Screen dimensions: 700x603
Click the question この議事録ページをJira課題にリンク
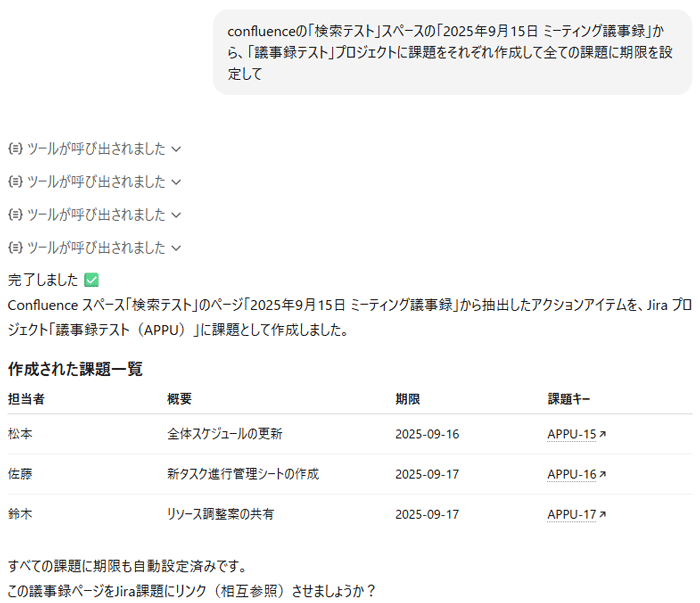[192, 591]
